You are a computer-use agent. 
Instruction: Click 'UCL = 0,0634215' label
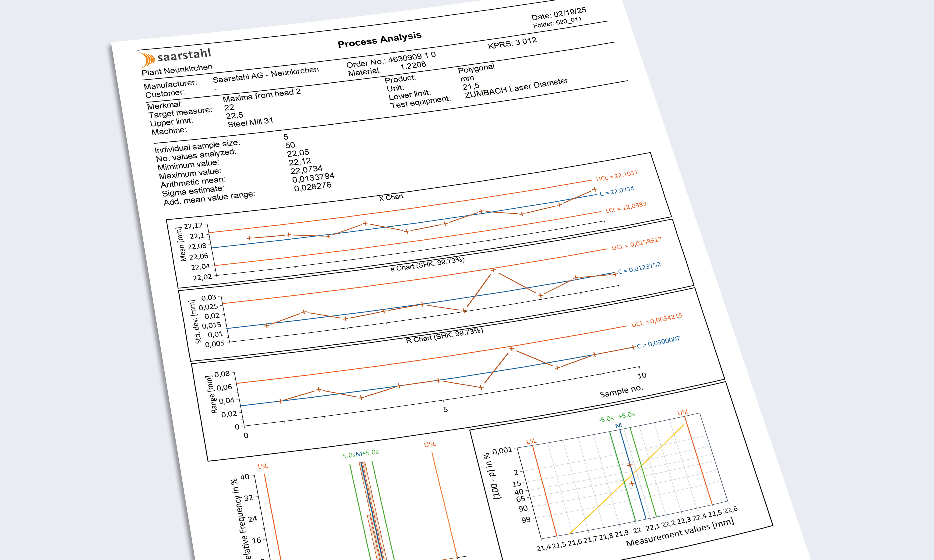(x=657, y=321)
